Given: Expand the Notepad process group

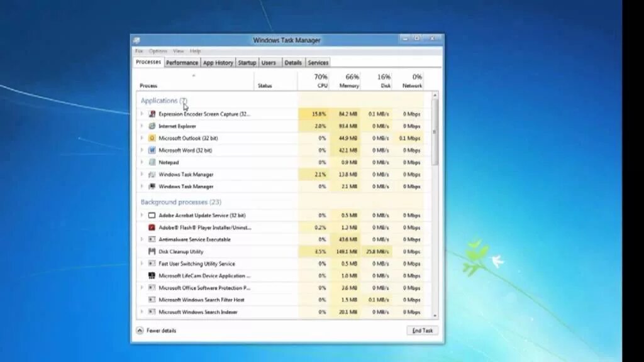Looking at the screenshot, I should pyautogui.click(x=142, y=162).
